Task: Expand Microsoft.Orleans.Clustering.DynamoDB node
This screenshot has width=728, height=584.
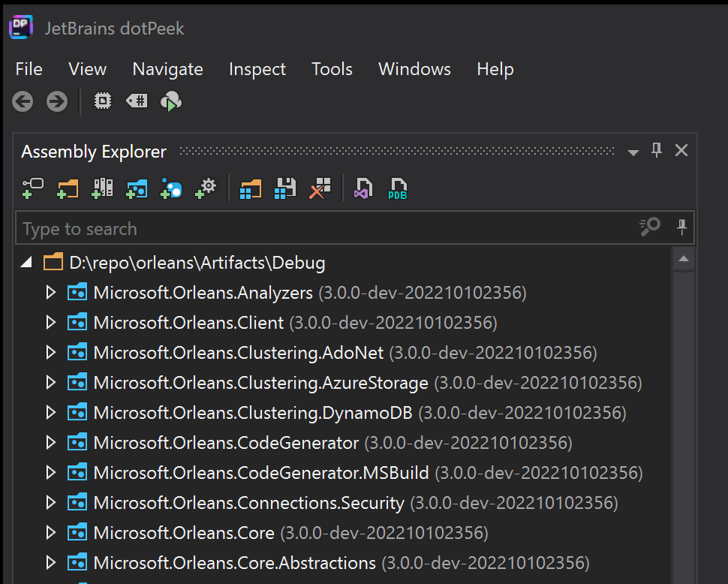Action: [x=51, y=413]
